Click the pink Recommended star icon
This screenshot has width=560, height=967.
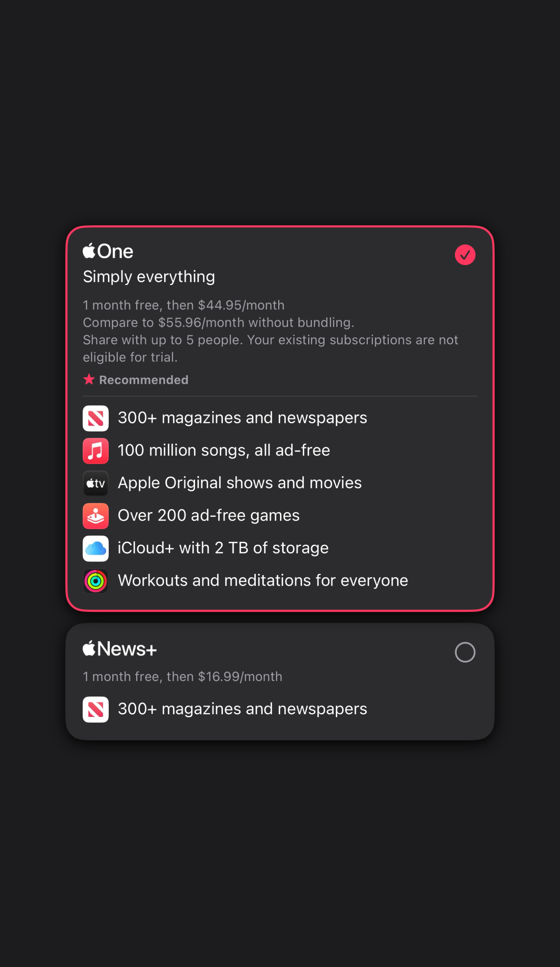coord(89,379)
